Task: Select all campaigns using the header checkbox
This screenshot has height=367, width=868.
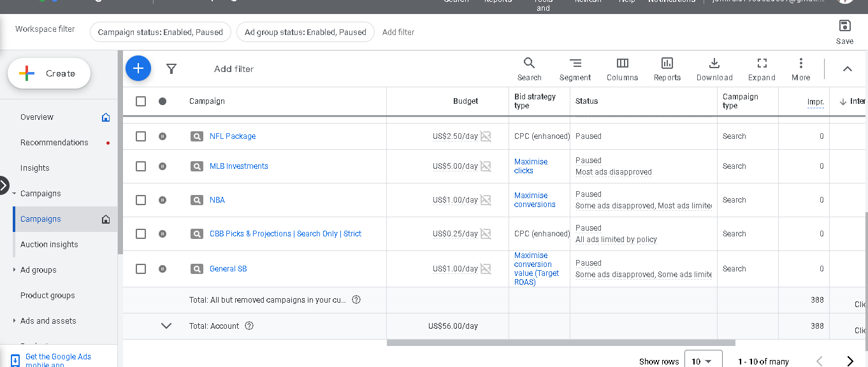Action: 141,101
